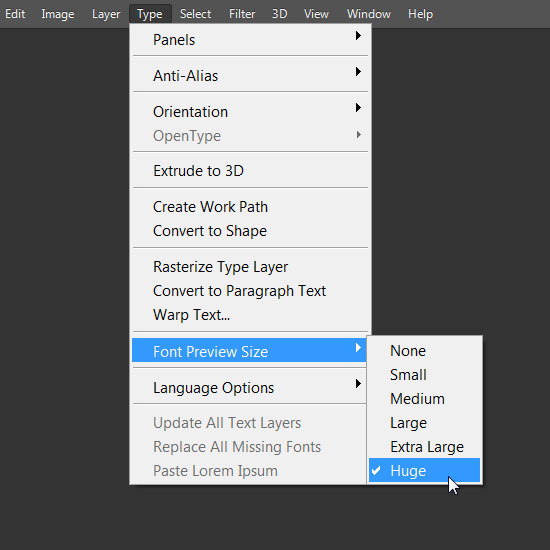Set font preview size to Large
550x550 pixels.
pos(424,423)
